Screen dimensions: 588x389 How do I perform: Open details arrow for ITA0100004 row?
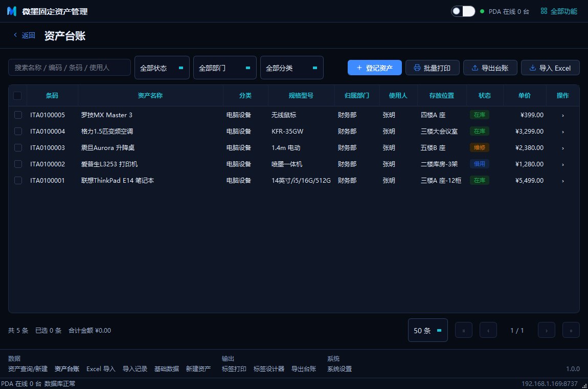pos(562,132)
